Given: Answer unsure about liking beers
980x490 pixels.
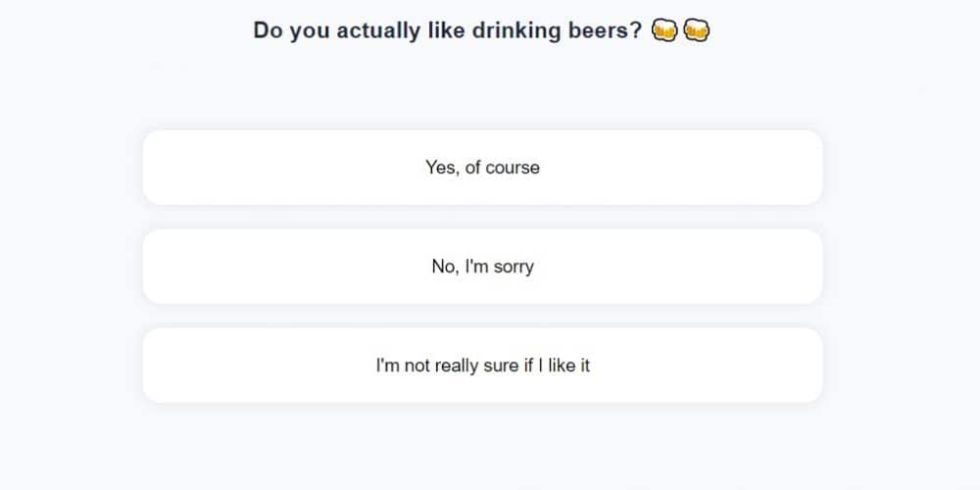Looking at the screenshot, I should [x=482, y=366].
